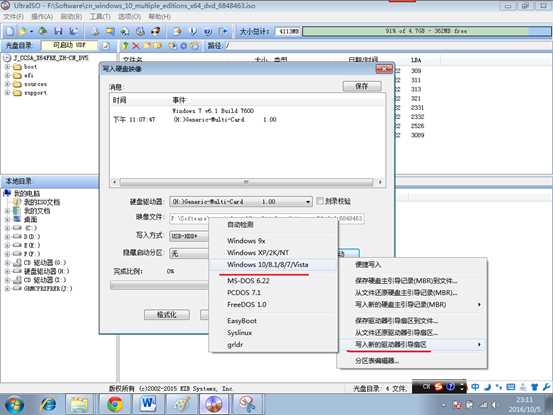Viewport: 553px width, 415px height.
Task: Click the taskbar clock showing 23:11
Action: [x=524, y=405]
